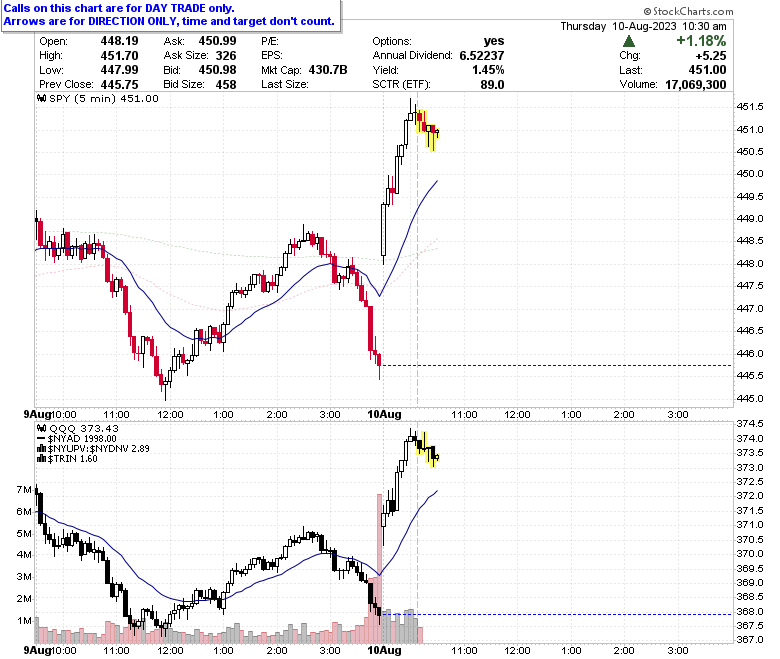Click the Yield value '1.45%'
Image resolution: width=780 pixels, height=659 pixels.
click(488, 70)
